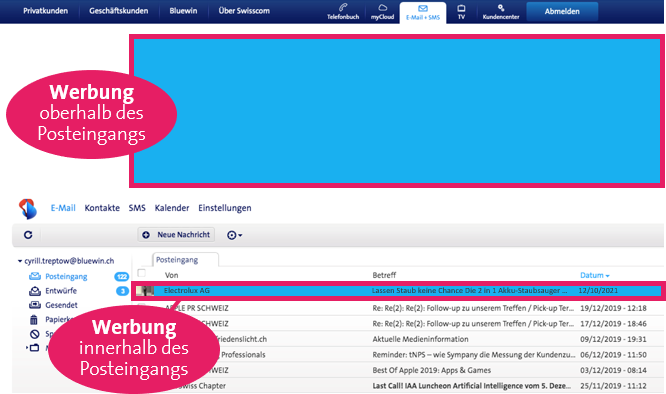Viewport: 666px width, 394px height.
Task: Select the Posteingang tab above message list
Action: pyautogui.click(x=185, y=260)
